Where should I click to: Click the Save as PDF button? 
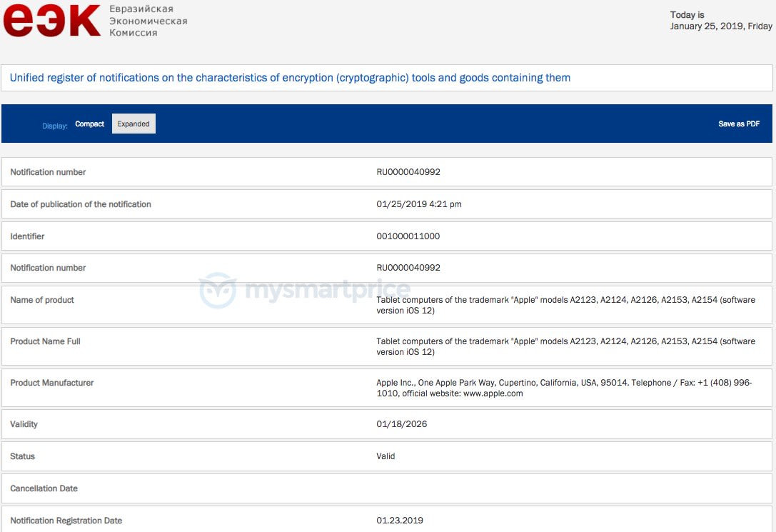pyautogui.click(x=739, y=123)
